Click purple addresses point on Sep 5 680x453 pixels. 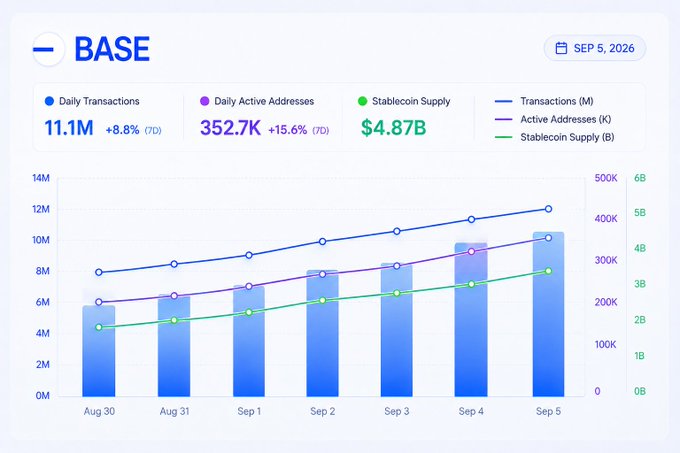(x=548, y=238)
